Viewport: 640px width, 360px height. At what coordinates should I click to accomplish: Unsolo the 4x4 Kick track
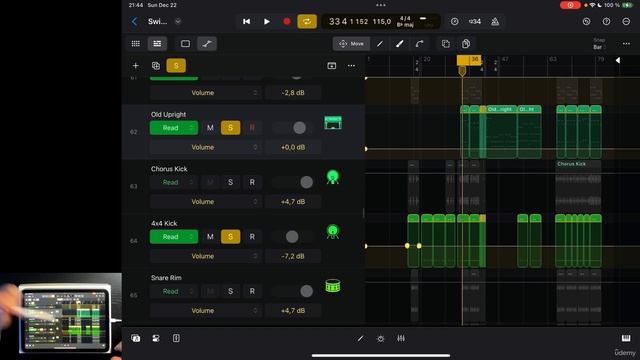pos(230,237)
